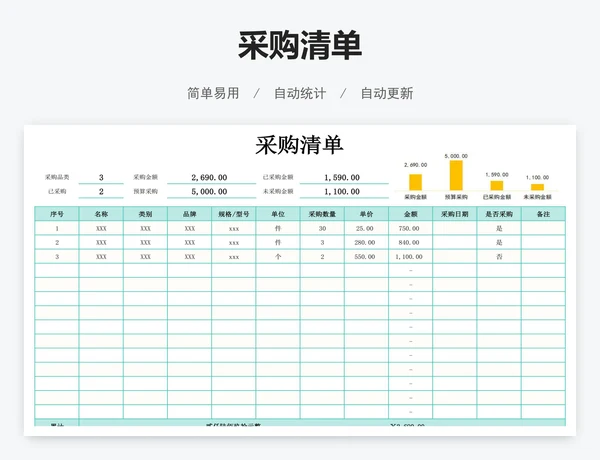This screenshot has width=600, height=460.
Task: Click the 自动统计 subtitle text
Action: [x=300, y=93]
